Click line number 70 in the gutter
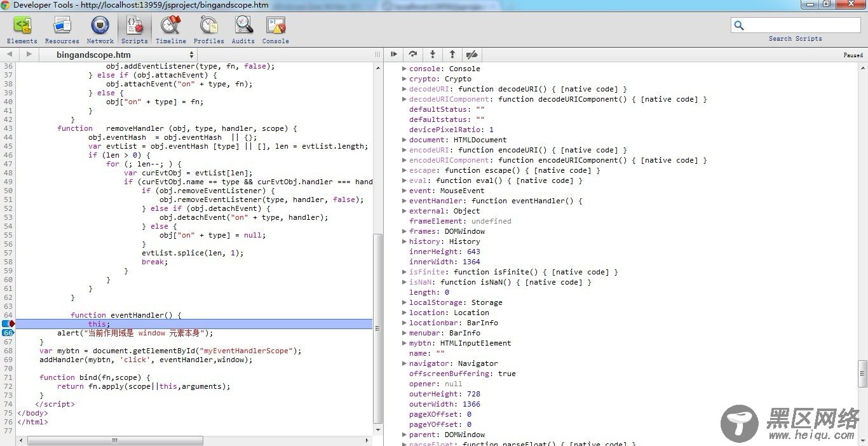The width and height of the screenshot is (868, 446). point(8,368)
